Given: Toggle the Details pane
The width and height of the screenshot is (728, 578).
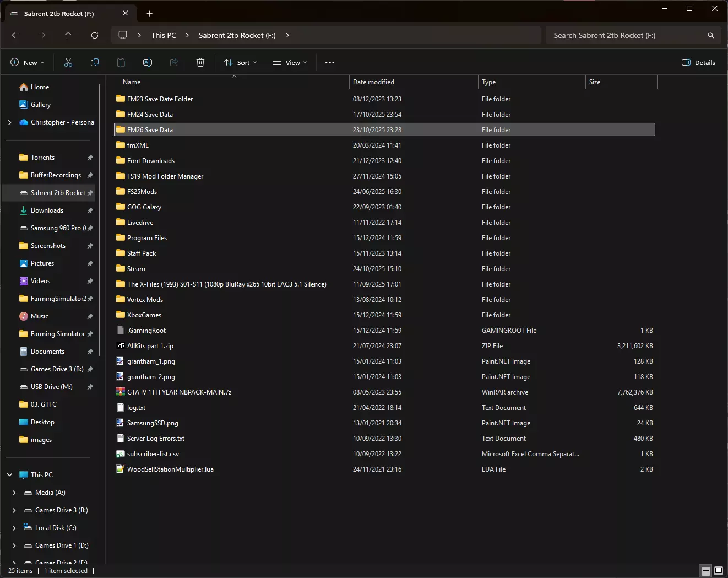Looking at the screenshot, I should tap(698, 63).
